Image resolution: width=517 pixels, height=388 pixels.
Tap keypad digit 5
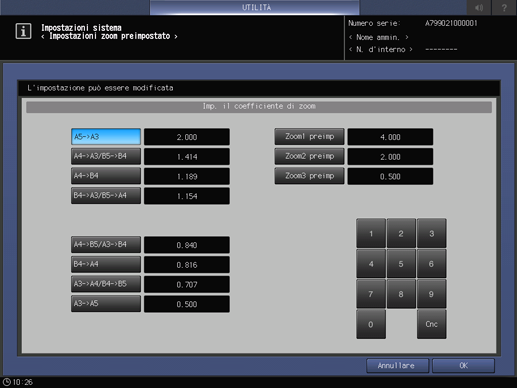(401, 264)
